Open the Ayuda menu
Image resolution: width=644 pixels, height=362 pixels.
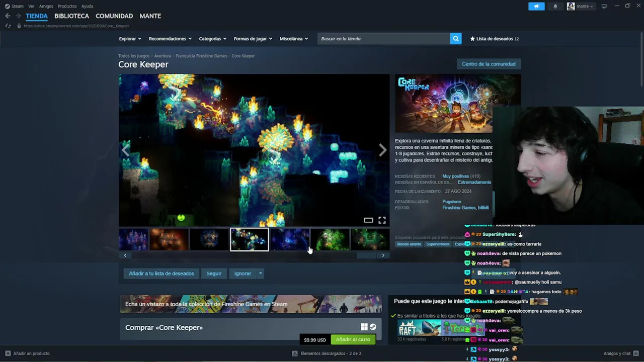coord(87,6)
